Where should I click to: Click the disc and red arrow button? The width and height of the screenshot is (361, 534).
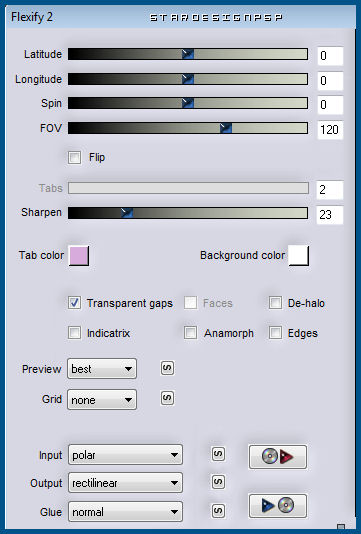pos(278,457)
